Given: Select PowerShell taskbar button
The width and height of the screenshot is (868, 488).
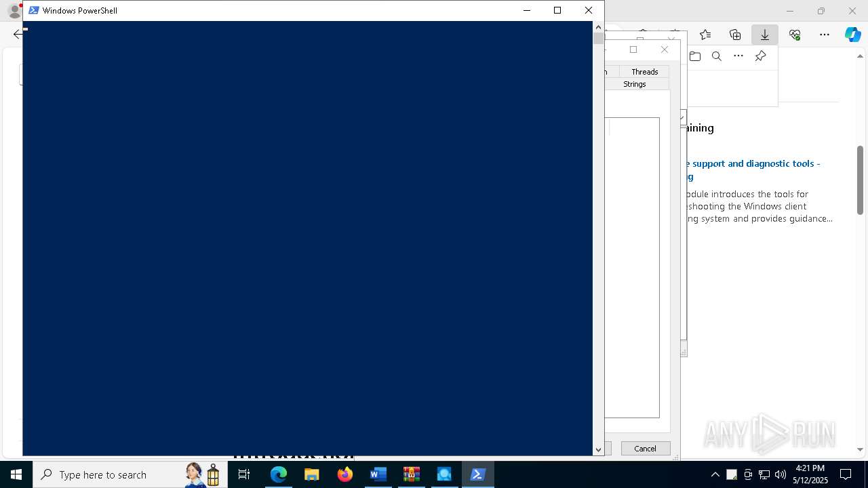Looking at the screenshot, I should 478,474.
